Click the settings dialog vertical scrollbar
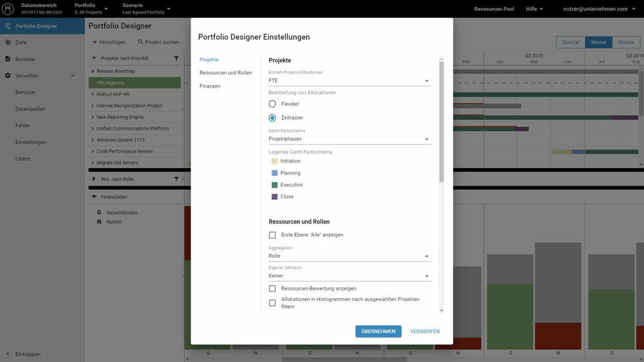The height and width of the screenshot is (362, 644). (x=441, y=122)
